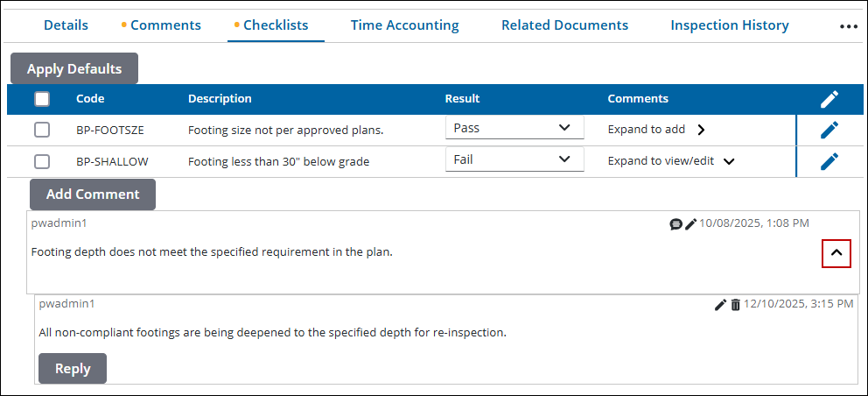Open the Result dropdown showing Pass
The width and height of the screenshot is (868, 396).
[x=514, y=128]
